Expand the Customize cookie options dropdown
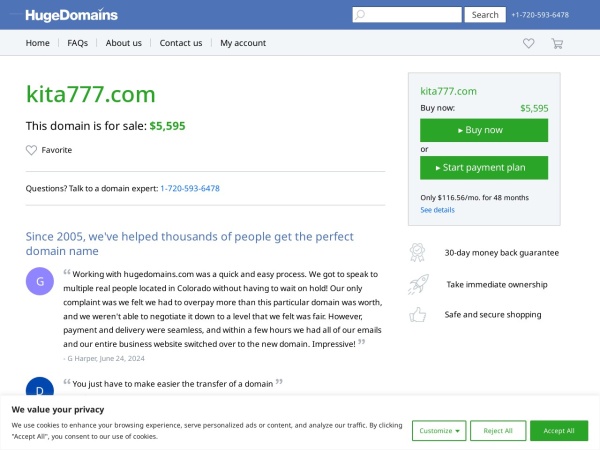 point(439,430)
